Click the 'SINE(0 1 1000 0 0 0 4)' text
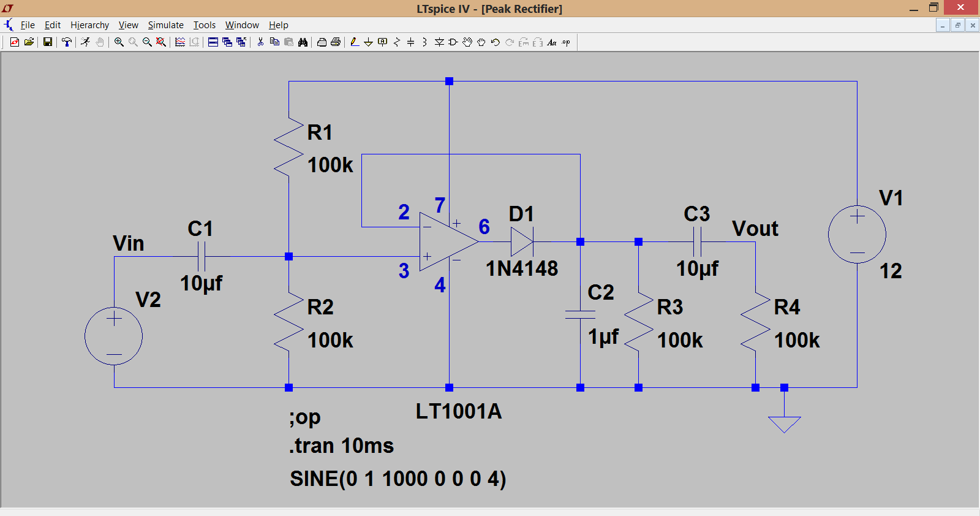This screenshot has width=980, height=516. point(398,479)
